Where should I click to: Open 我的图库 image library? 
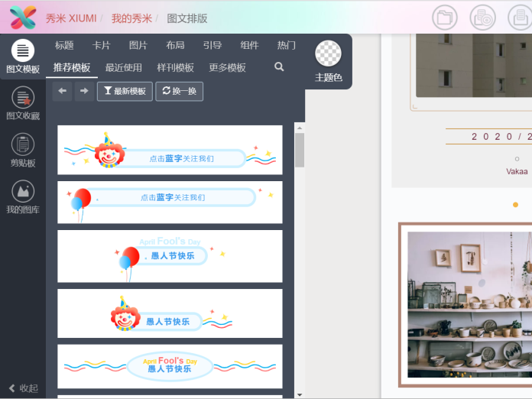[x=23, y=197]
